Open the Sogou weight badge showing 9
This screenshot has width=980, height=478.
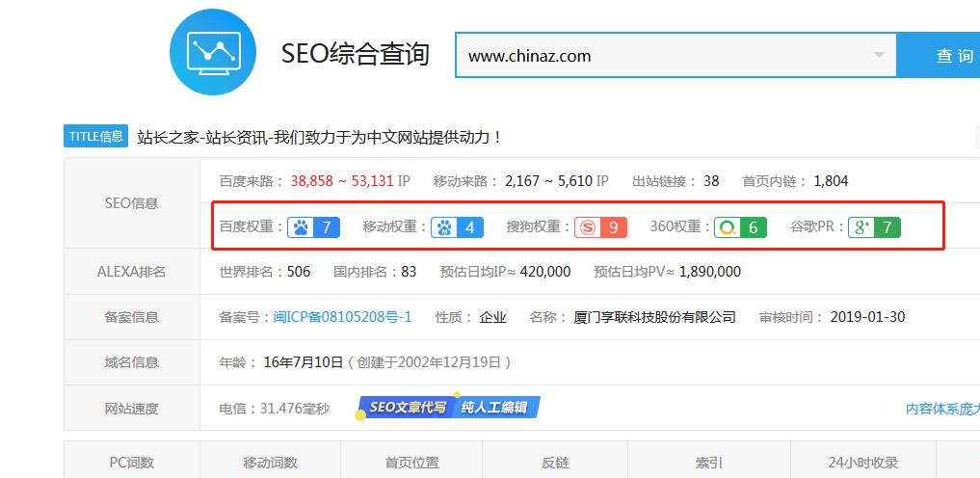tap(600, 227)
